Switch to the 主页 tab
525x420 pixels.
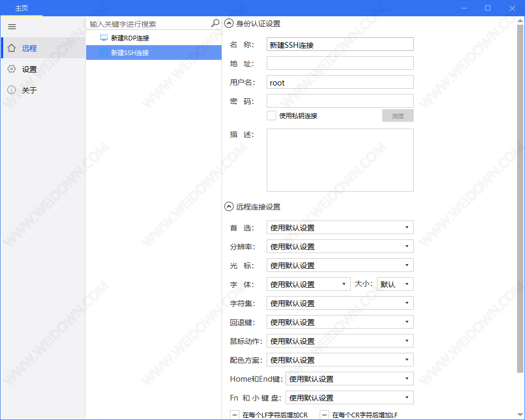click(22, 8)
